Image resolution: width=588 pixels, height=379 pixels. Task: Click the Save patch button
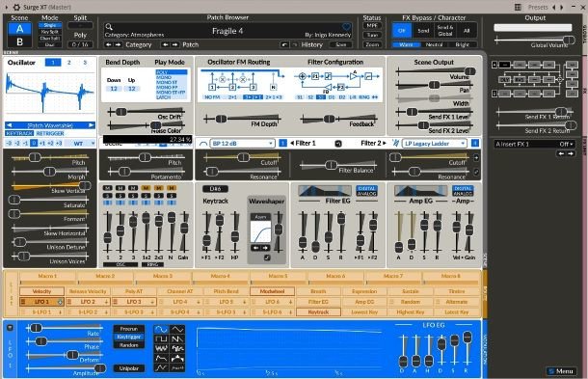tap(340, 44)
